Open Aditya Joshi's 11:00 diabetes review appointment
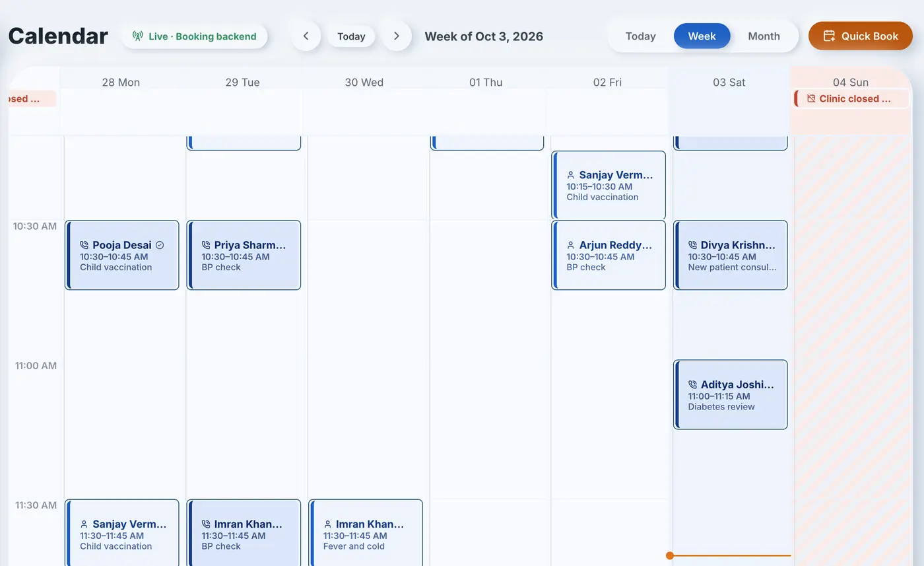Screen dimensions: 924x566 click(731, 394)
